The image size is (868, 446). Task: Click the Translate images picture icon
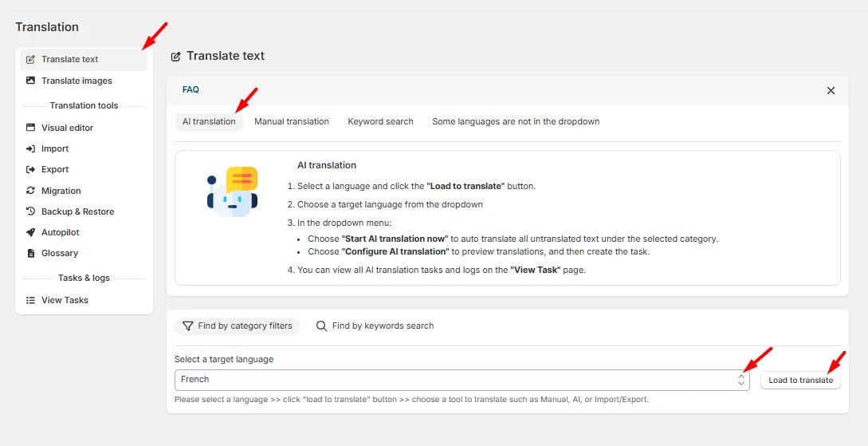coord(30,81)
